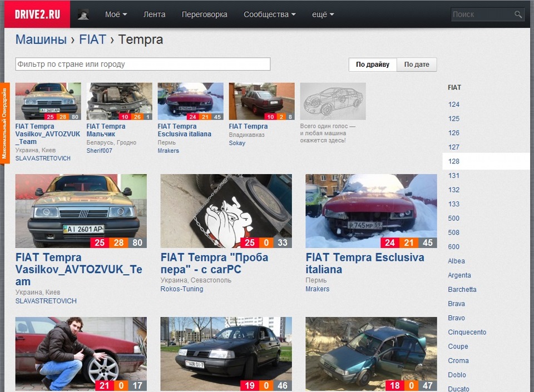Sort cars by По дате

tap(417, 64)
